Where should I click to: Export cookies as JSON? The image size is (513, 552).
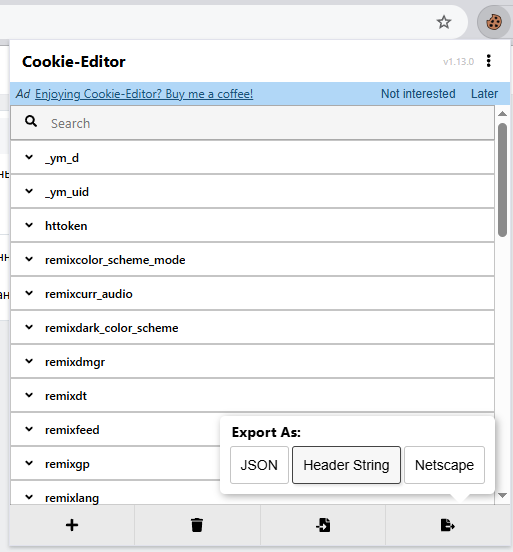(259, 465)
